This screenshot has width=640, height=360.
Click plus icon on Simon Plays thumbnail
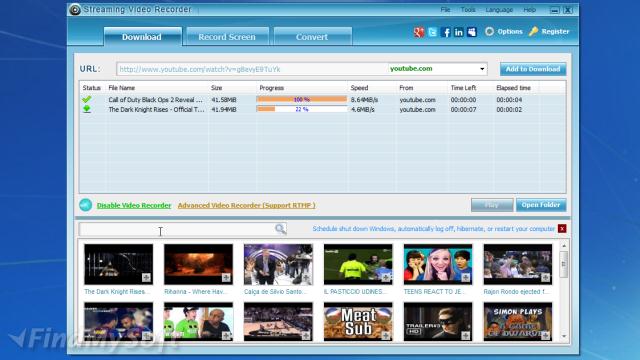tap(546, 336)
